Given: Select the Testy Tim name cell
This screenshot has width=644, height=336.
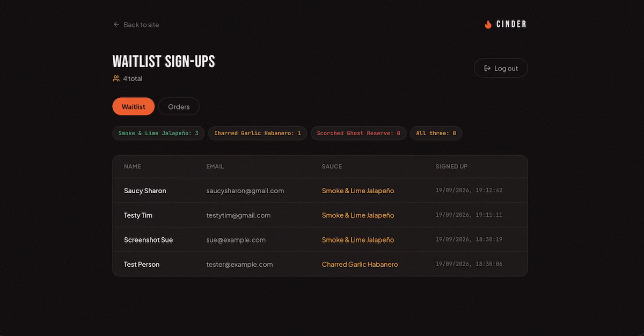Looking at the screenshot, I should [x=138, y=215].
